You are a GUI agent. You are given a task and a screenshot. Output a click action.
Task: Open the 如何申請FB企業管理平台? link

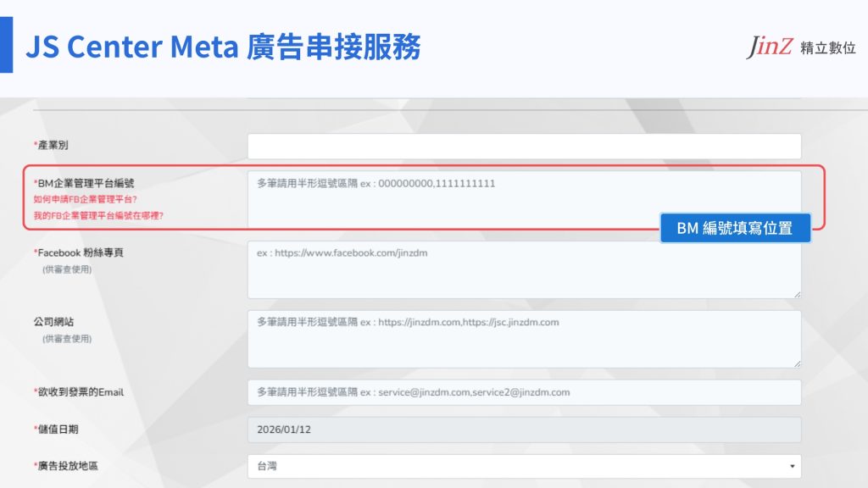click(x=86, y=199)
